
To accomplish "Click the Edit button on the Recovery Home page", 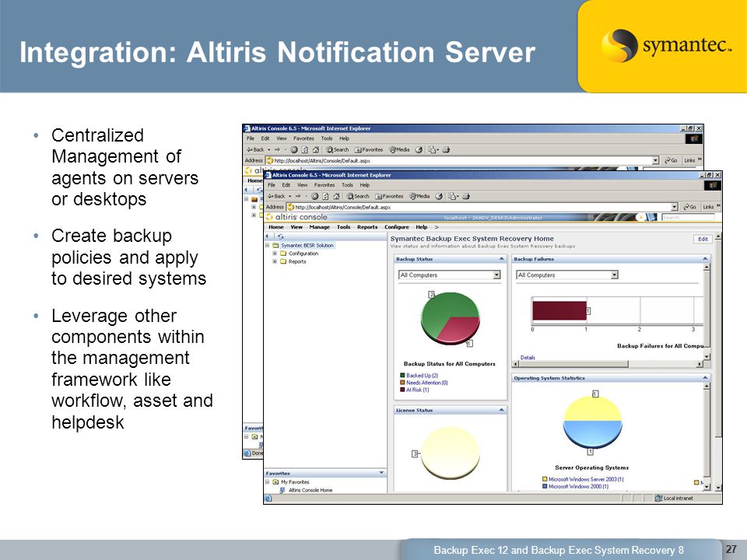I will pos(703,239).
